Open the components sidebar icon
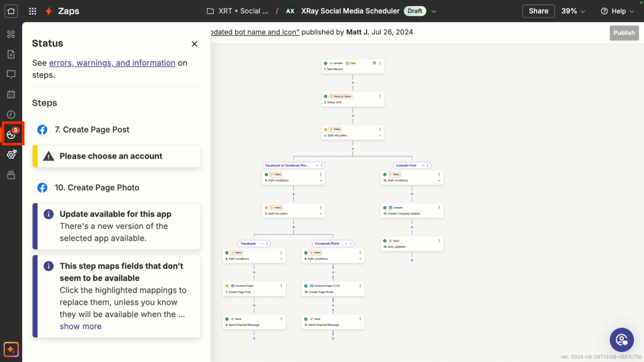 [x=11, y=34]
